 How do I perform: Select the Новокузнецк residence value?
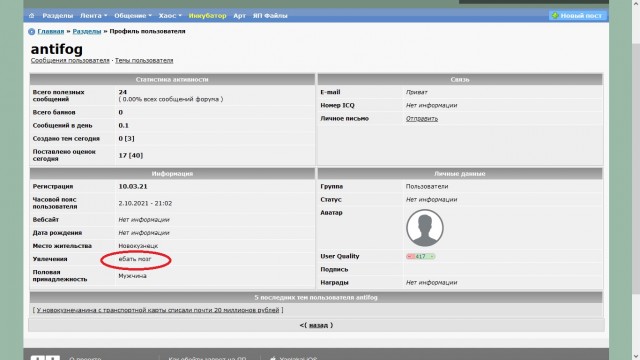(138, 246)
